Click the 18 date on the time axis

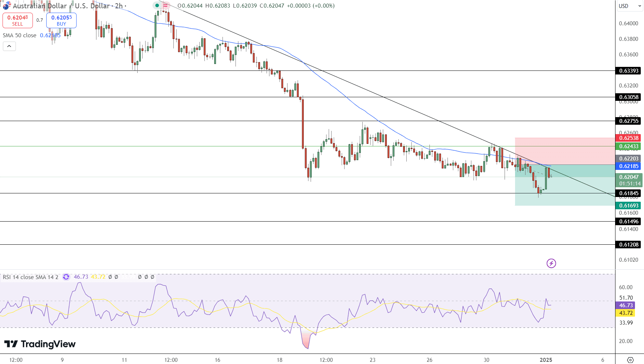click(x=280, y=360)
